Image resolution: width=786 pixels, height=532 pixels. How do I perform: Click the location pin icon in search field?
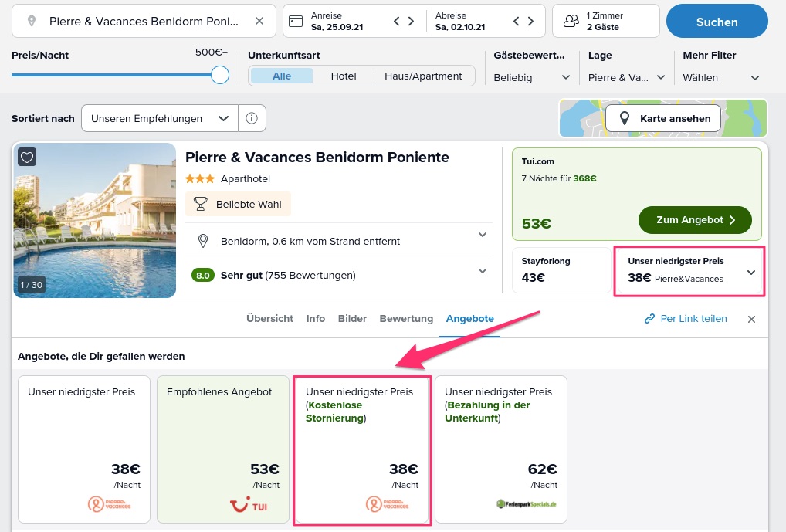click(x=32, y=21)
